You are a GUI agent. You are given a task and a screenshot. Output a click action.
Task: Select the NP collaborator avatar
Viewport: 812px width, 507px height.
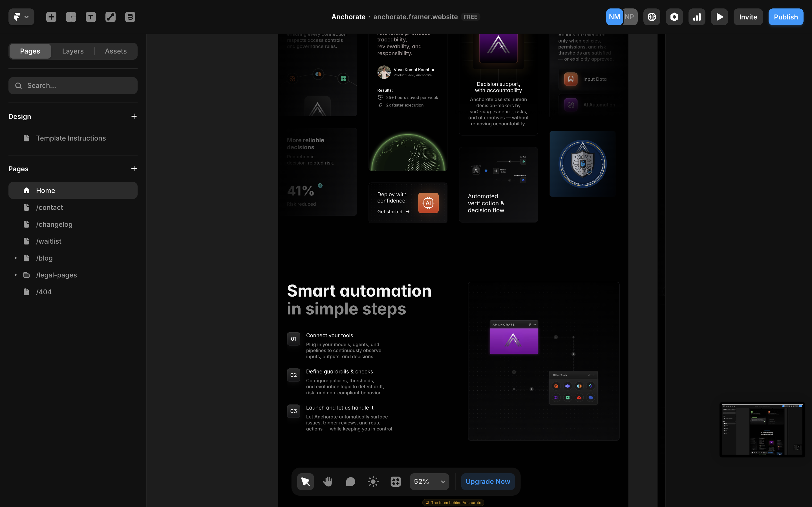(630, 16)
